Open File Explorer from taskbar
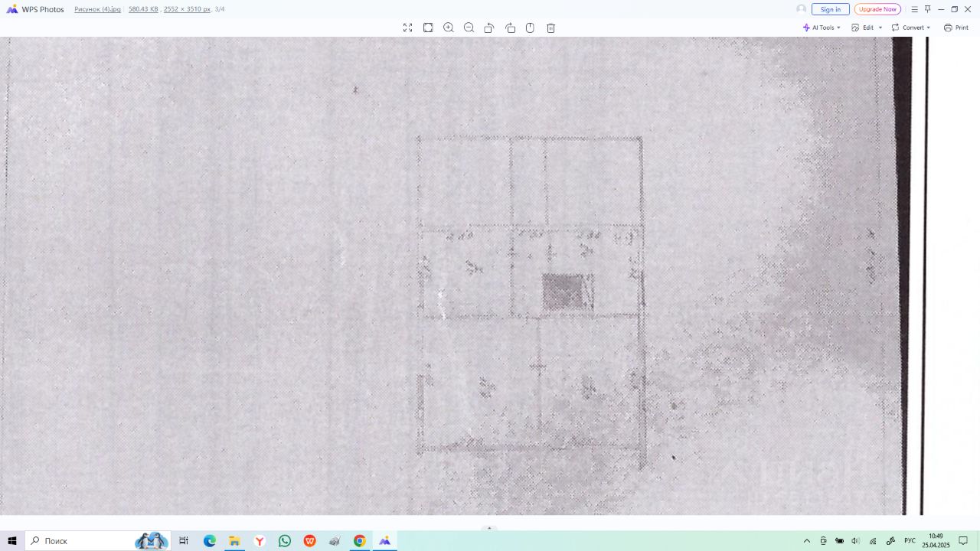The image size is (980, 551). pos(234,541)
